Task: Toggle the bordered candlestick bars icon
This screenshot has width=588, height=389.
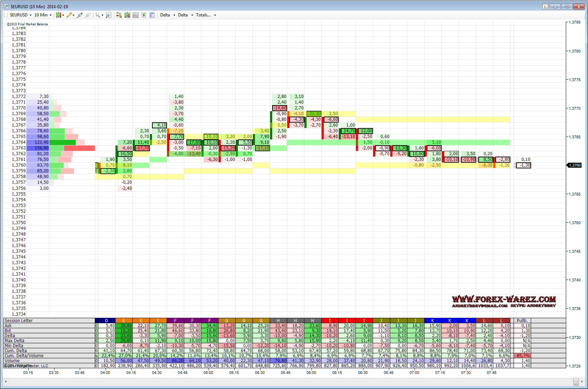Action: pos(127,15)
